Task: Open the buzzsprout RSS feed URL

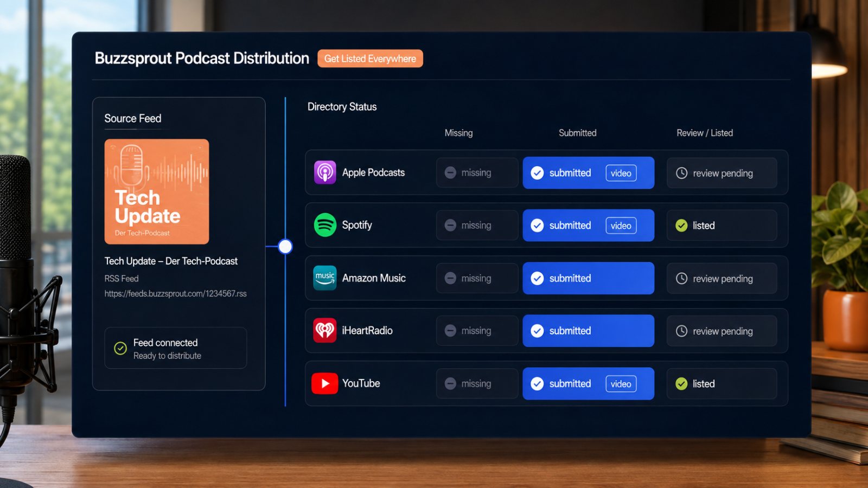Action: coord(175,293)
